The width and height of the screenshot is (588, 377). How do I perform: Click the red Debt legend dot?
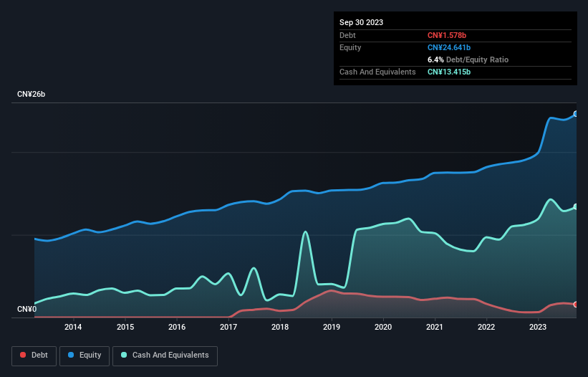23,355
